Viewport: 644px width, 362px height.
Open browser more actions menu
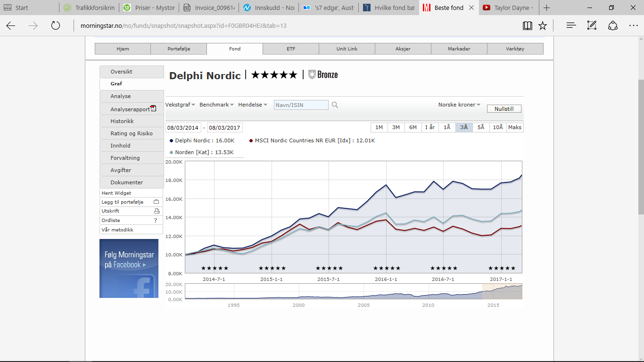[x=633, y=25]
